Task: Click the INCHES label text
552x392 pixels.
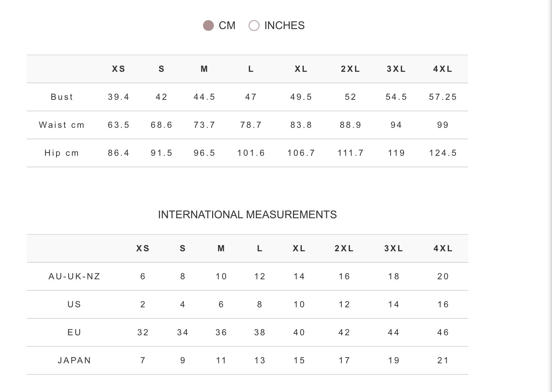Action: point(284,25)
